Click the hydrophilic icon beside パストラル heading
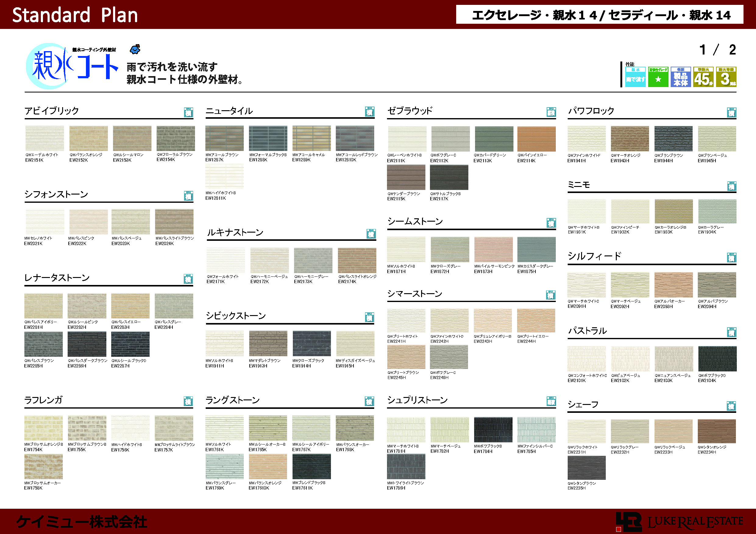Viewport: 756px width, 534px height. 732,332
